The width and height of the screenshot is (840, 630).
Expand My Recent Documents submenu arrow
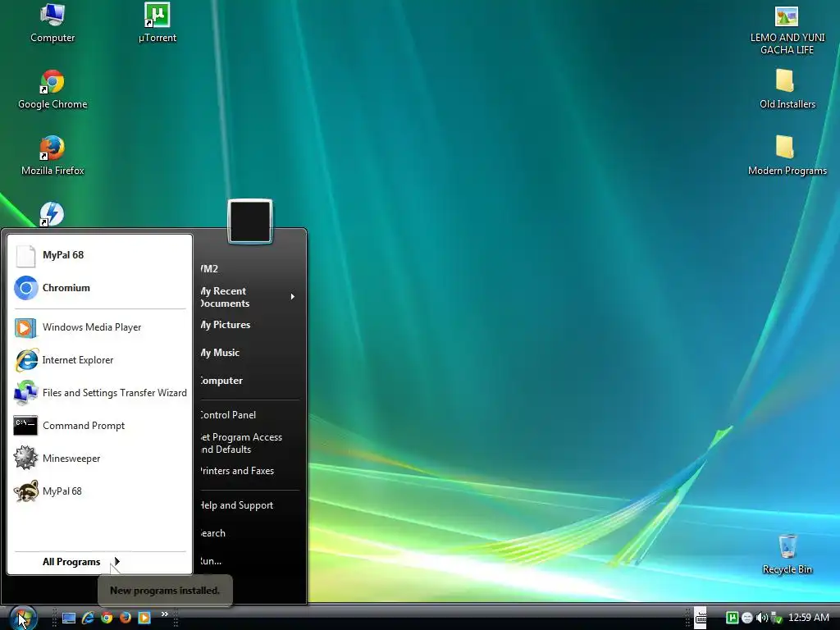coord(293,297)
